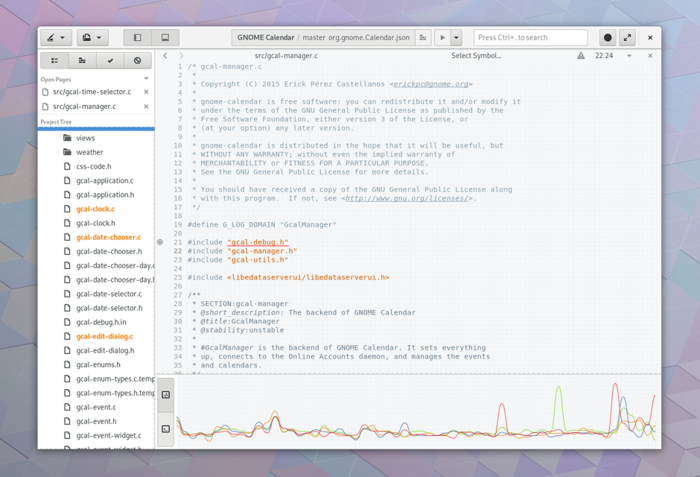
Task: Toggle the left sidebar panel
Action: [137, 38]
